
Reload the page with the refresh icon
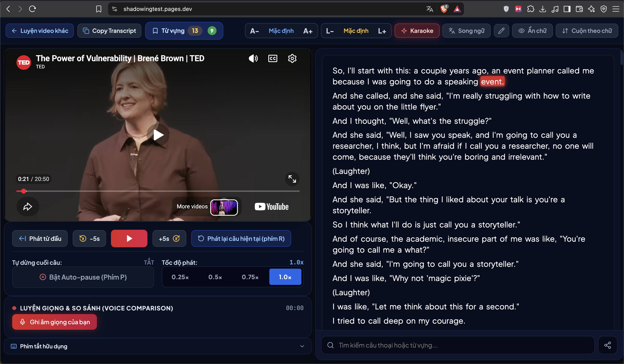32,9
